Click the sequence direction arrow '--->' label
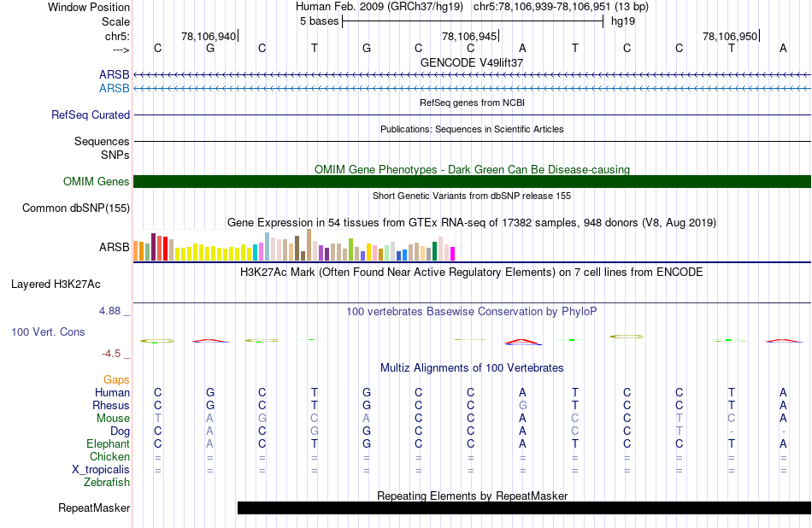812x528 pixels. click(x=121, y=50)
